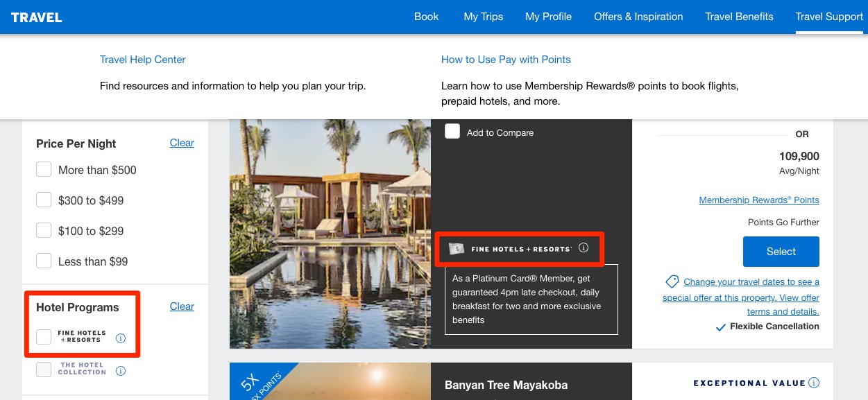Open the Travel Support menu
The height and width of the screenshot is (400, 868).
829,17
